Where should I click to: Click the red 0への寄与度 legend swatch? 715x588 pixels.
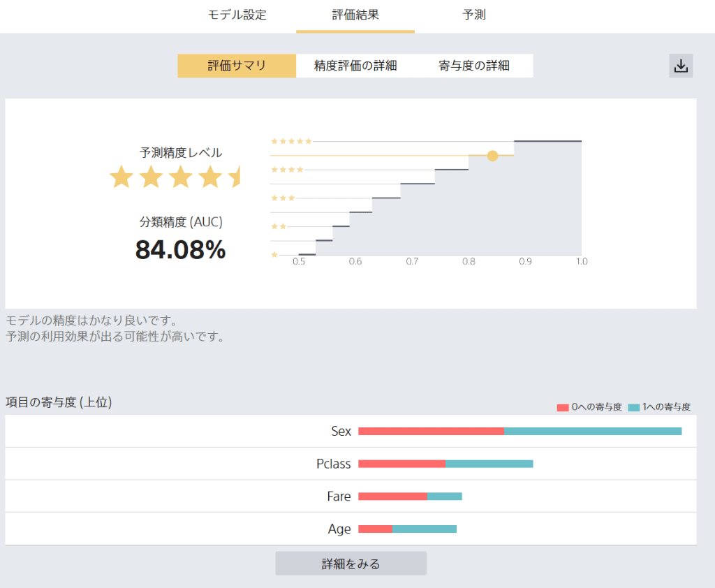563,407
